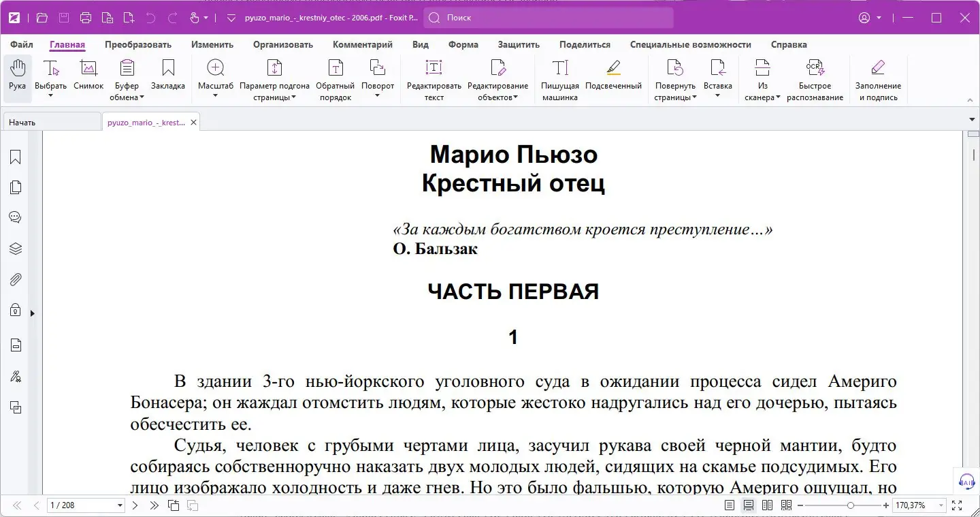The image size is (980, 517).
Task: Switch to the Организовать ribbon tab
Action: pos(283,44)
